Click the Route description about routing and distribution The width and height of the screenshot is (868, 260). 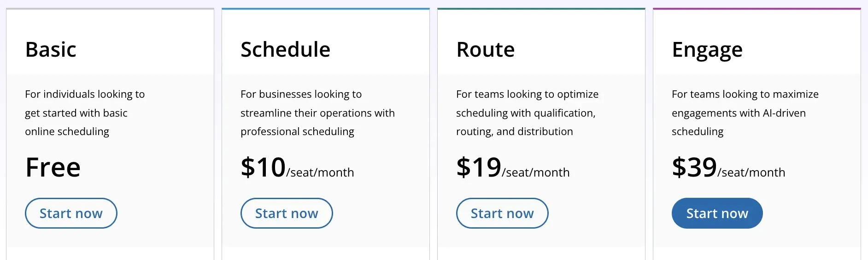[x=527, y=113]
